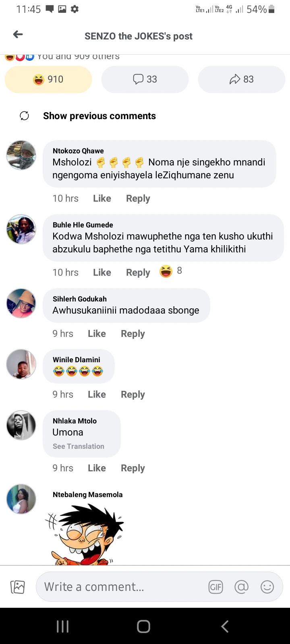
Task: Tap the @ mention icon
Action: point(241,587)
